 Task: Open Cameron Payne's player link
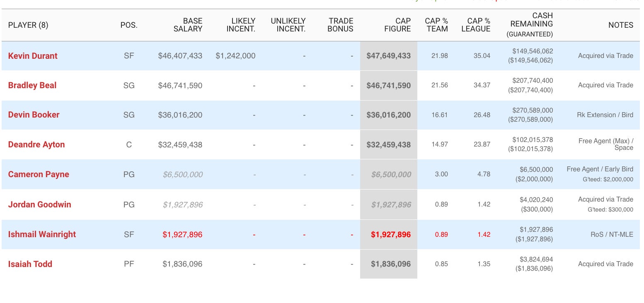point(39,174)
